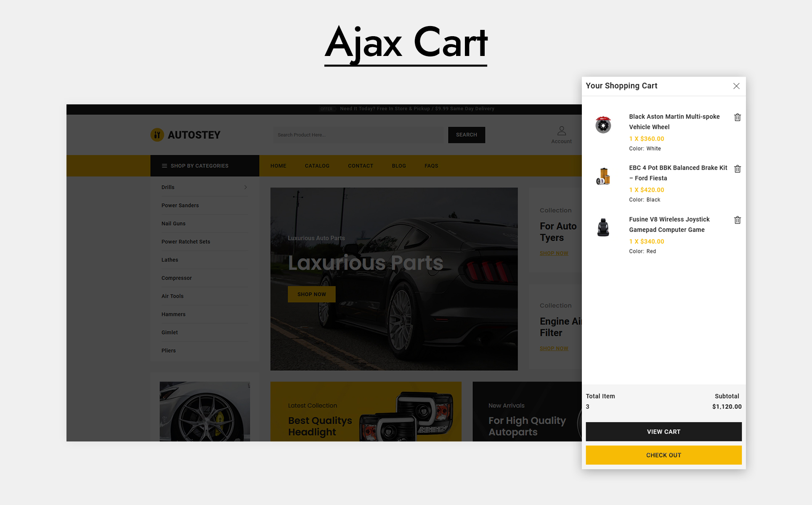This screenshot has width=812, height=505.
Task: Expand the Drills category arrow
Action: [245, 187]
